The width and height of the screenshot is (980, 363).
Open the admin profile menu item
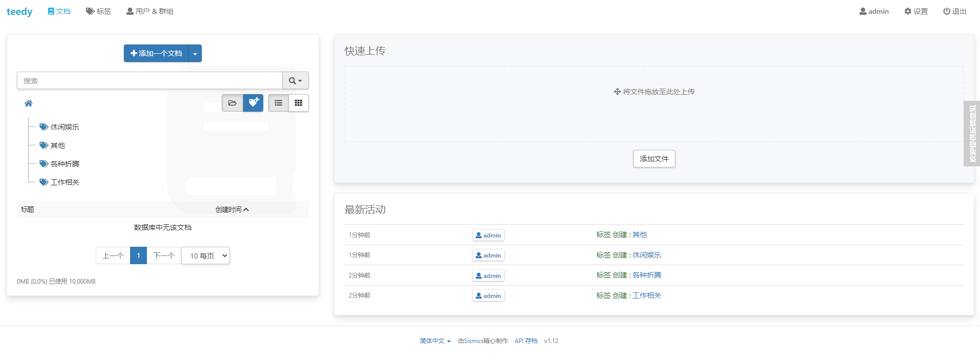click(x=874, y=11)
